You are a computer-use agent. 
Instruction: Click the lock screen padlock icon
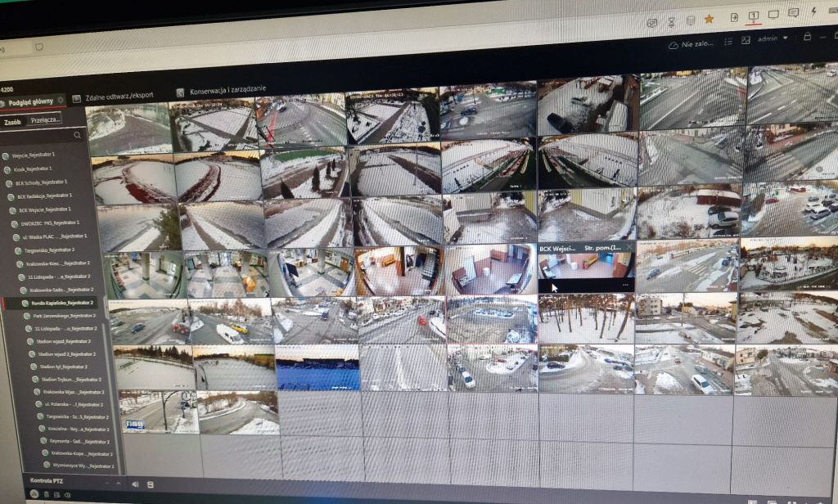coord(807,37)
